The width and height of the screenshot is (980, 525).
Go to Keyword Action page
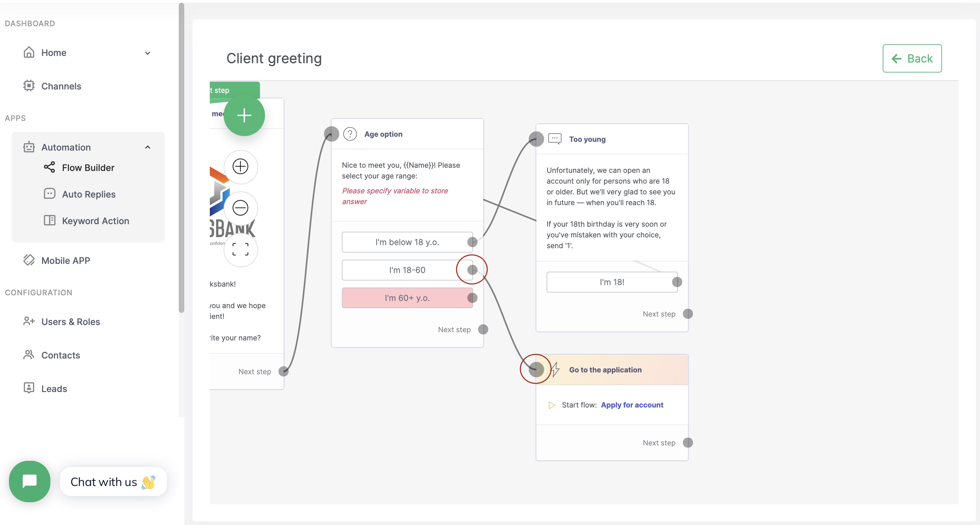(x=96, y=221)
